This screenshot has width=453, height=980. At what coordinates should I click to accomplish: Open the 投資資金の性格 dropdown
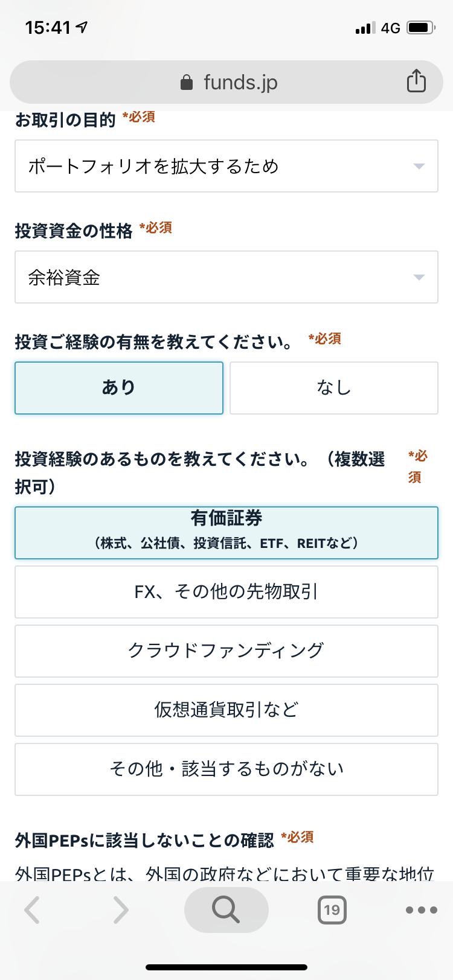(x=226, y=277)
